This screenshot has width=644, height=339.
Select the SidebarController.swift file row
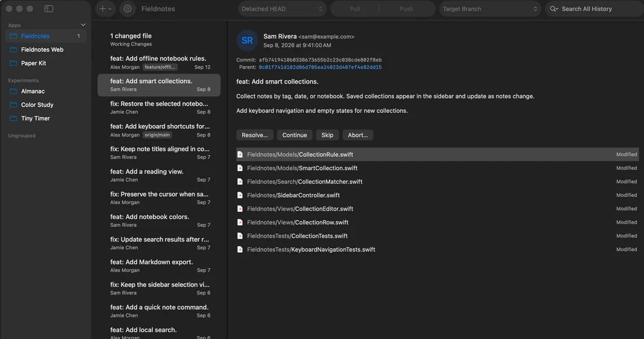click(437, 195)
